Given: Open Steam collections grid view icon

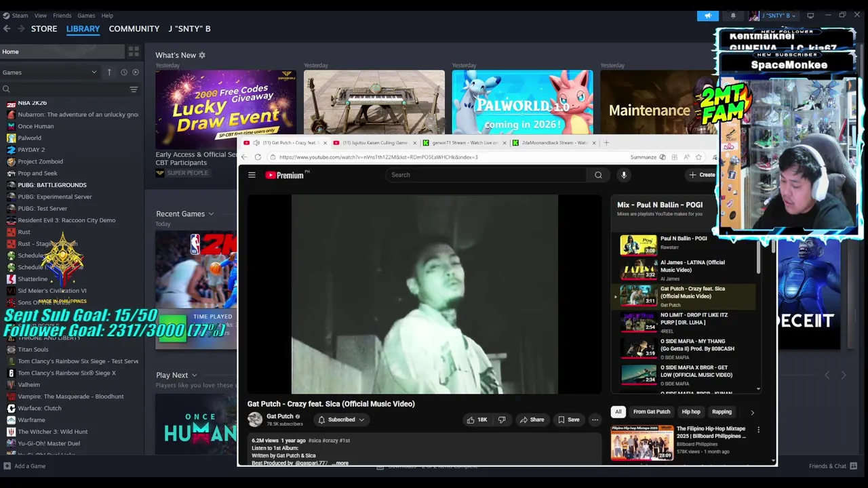Looking at the screenshot, I should click(134, 52).
